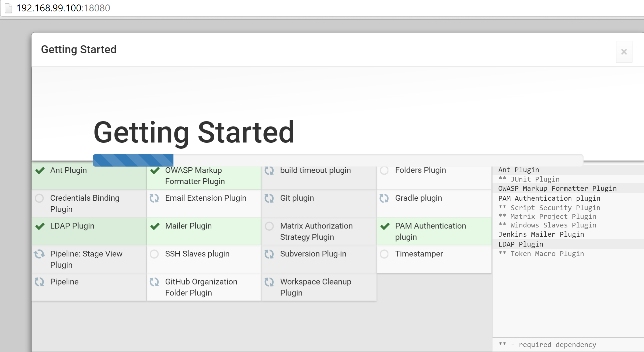Click the spinner icon for Pipeline: Stage View Plugin
This screenshot has width=644, height=352.
pyautogui.click(x=39, y=254)
